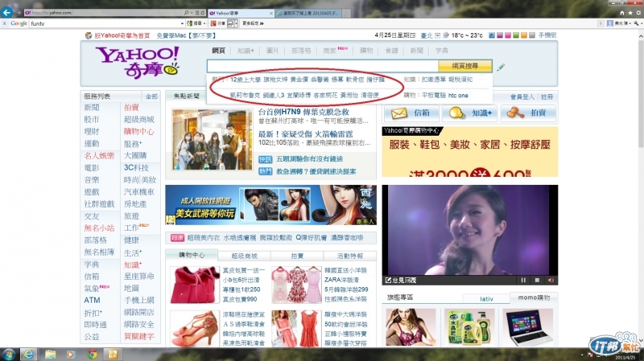Stop the video advertisement
Image resolution: width=644 pixels, height=361 pixels.
(537, 280)
